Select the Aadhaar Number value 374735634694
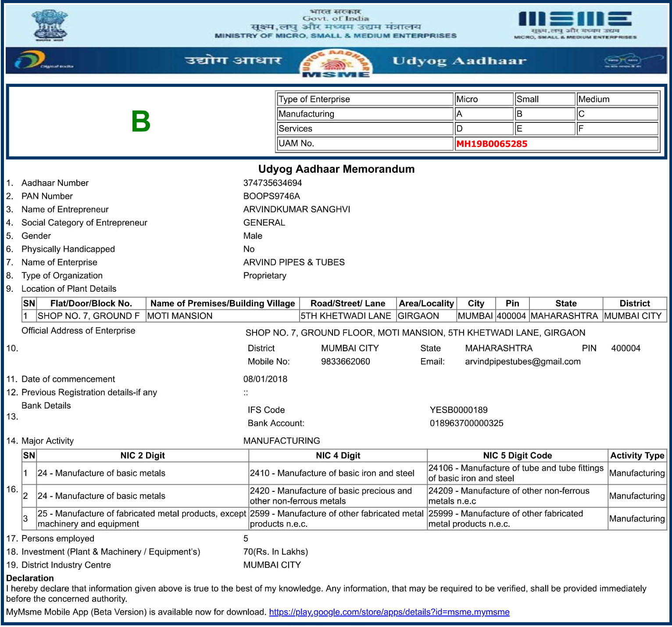Screen dimensions: 672x627 tap(272, 183)
